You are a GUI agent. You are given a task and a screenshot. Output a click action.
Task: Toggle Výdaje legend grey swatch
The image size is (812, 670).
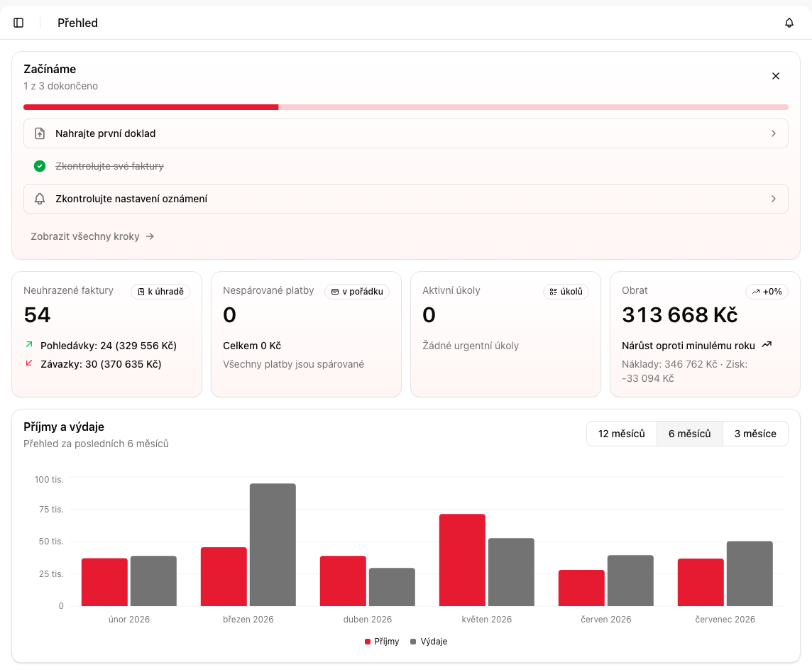412,642
